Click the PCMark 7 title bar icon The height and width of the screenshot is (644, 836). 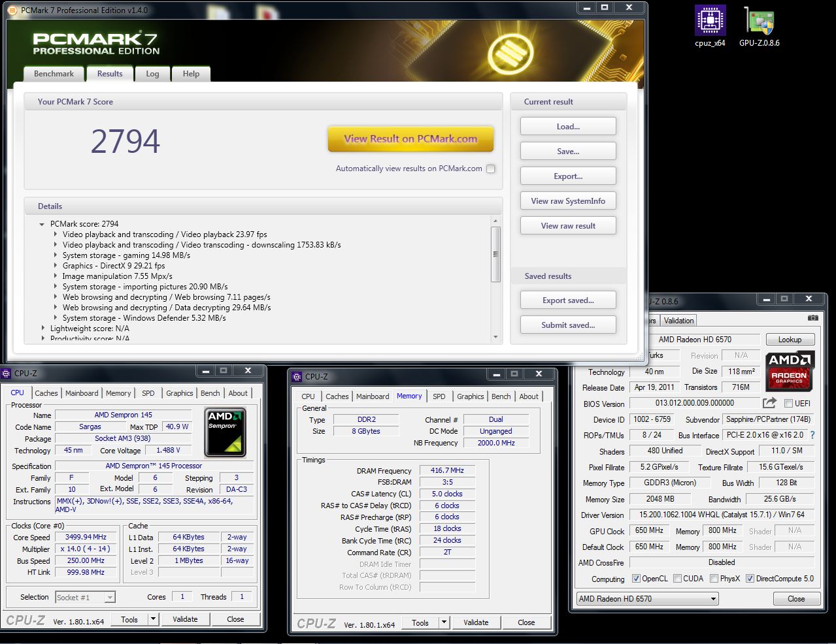click(x=12, y=10)
